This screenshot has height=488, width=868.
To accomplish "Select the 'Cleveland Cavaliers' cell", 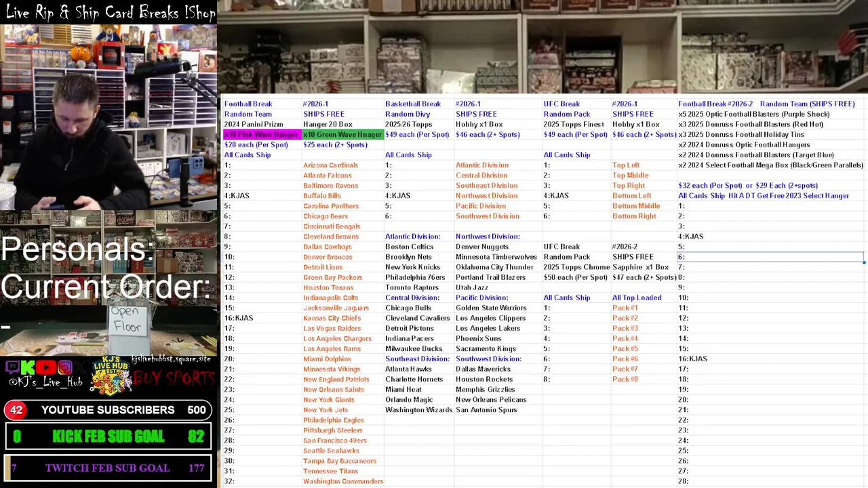I will point(418,318).
